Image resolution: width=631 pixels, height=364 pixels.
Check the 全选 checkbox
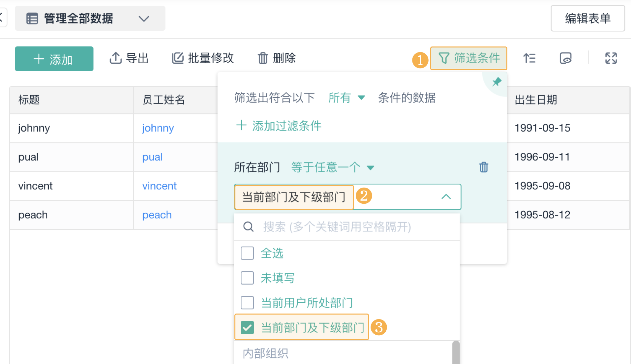click(x=247, y=253)
